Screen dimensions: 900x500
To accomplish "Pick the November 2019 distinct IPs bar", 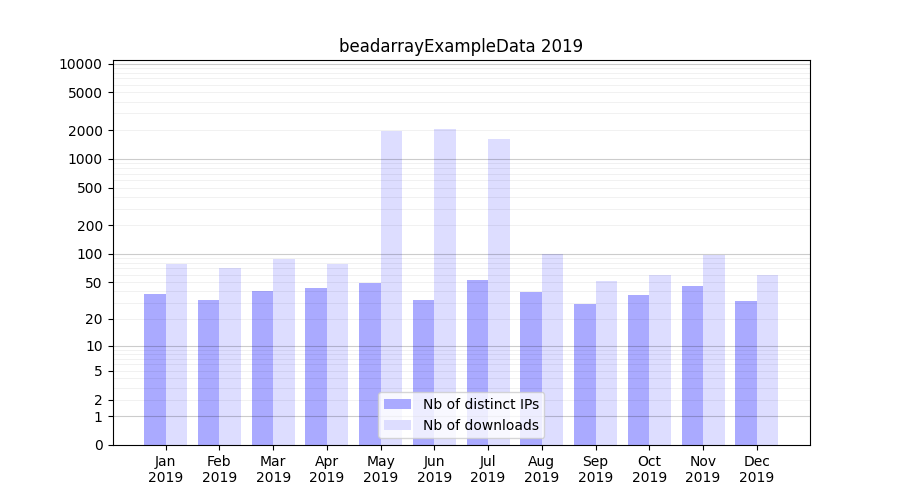I will point(692,365).
